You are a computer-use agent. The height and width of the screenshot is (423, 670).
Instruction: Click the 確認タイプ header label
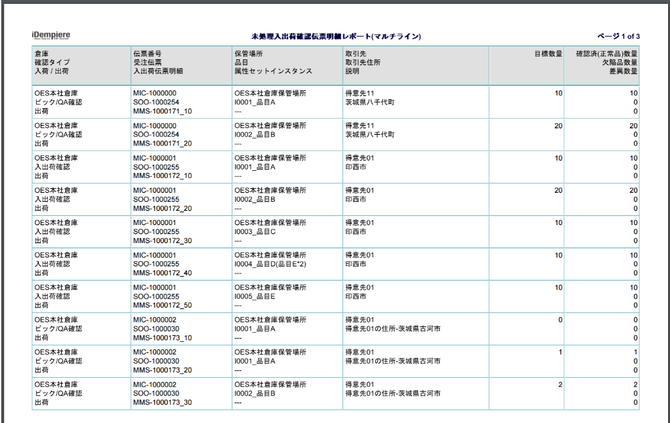pyautogui.click(x=52, y=62)
